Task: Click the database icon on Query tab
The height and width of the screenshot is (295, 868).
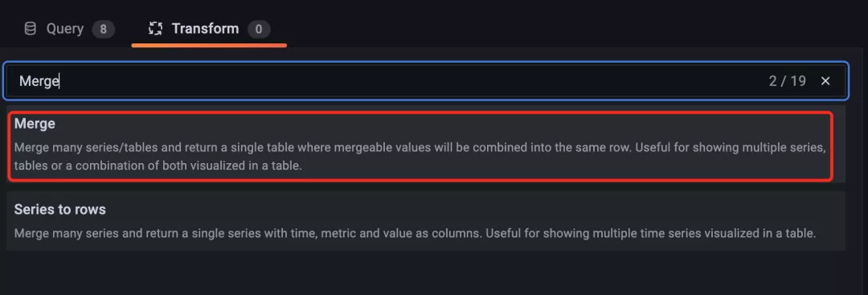Action: tap(30, 29)
